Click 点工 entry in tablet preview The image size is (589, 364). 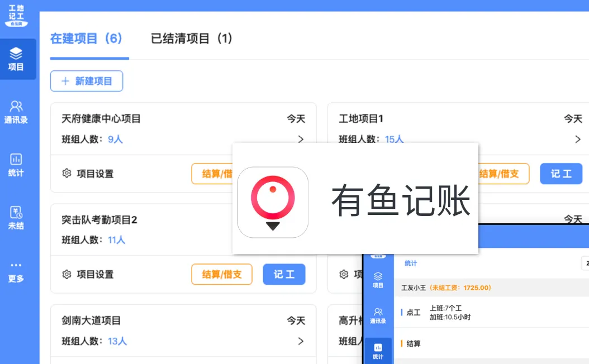coord(414,312)
